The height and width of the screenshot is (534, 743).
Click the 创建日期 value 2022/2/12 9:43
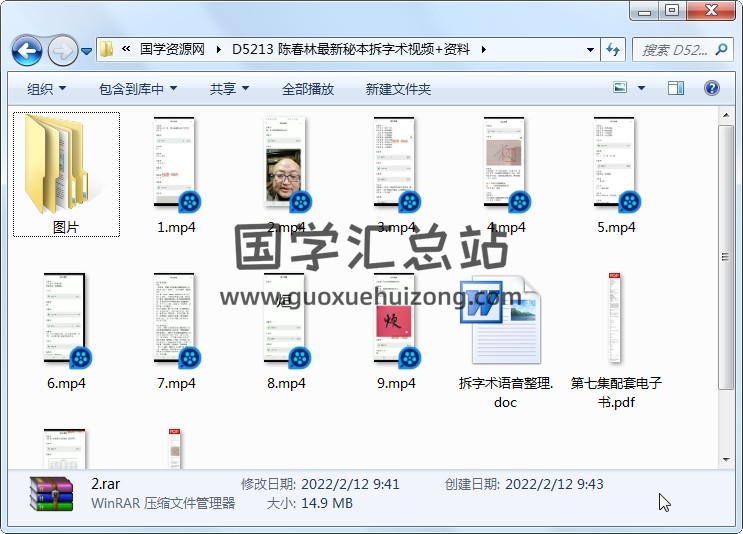pos(554,484)
